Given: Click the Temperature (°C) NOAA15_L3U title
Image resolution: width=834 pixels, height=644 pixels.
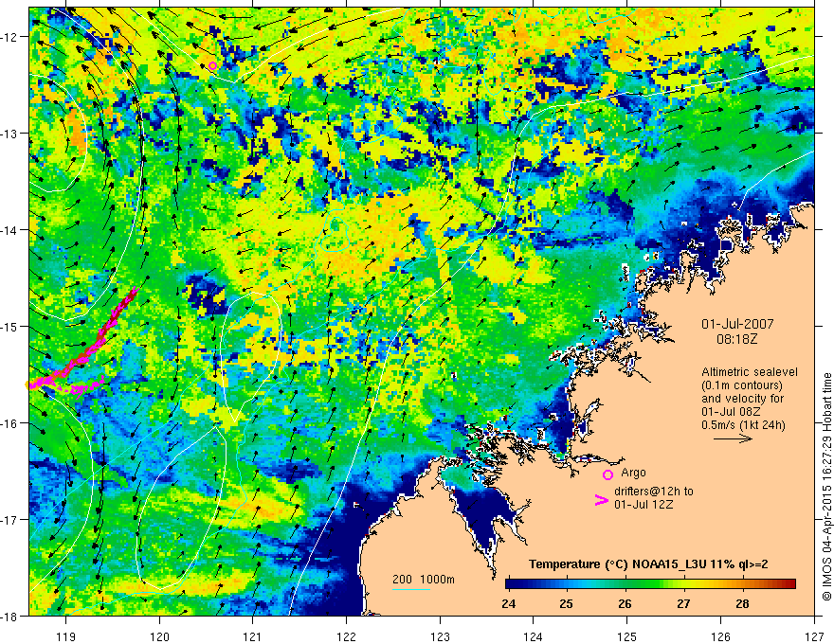Looking at the screenshot, I should point(648,564).
